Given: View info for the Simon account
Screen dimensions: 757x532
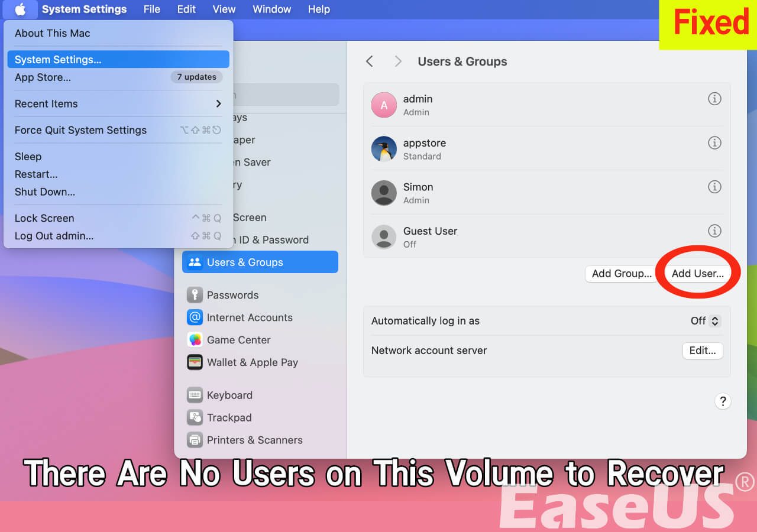Looking at the screenshot, I should tap(714, 187).
